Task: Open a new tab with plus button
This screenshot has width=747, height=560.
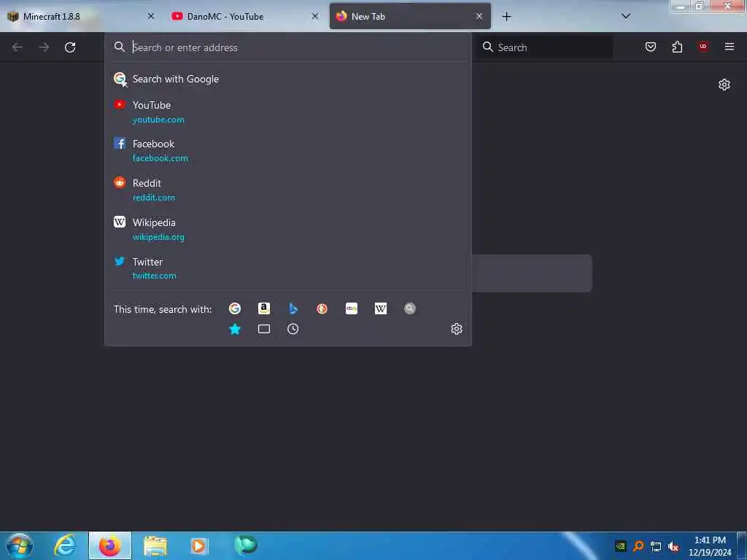Action: (x=506, y=17)
